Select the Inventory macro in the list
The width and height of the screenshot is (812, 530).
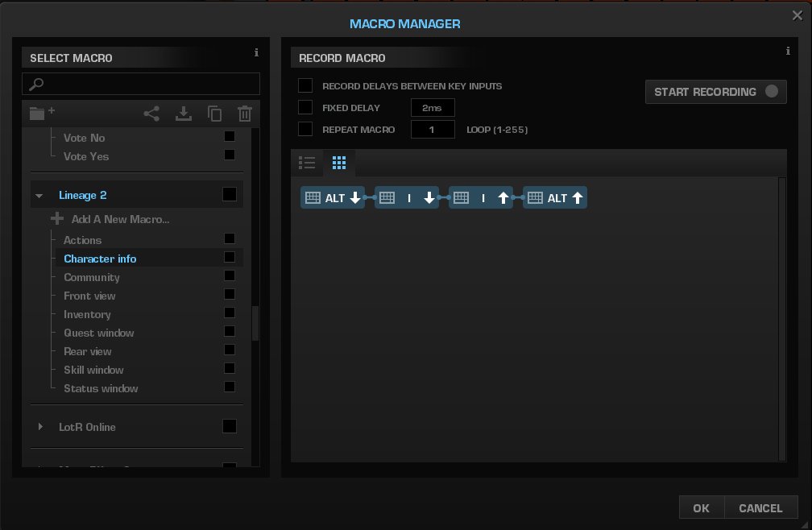(x=87, y=314)
